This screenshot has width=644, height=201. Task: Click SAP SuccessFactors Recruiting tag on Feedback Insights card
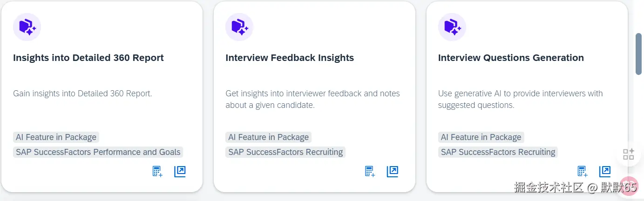[285, 152]
